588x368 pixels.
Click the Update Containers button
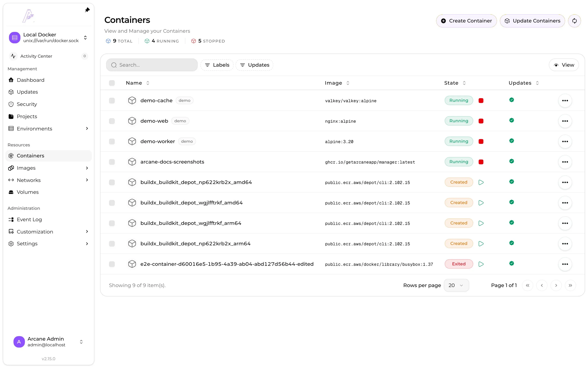click(532, 21)
